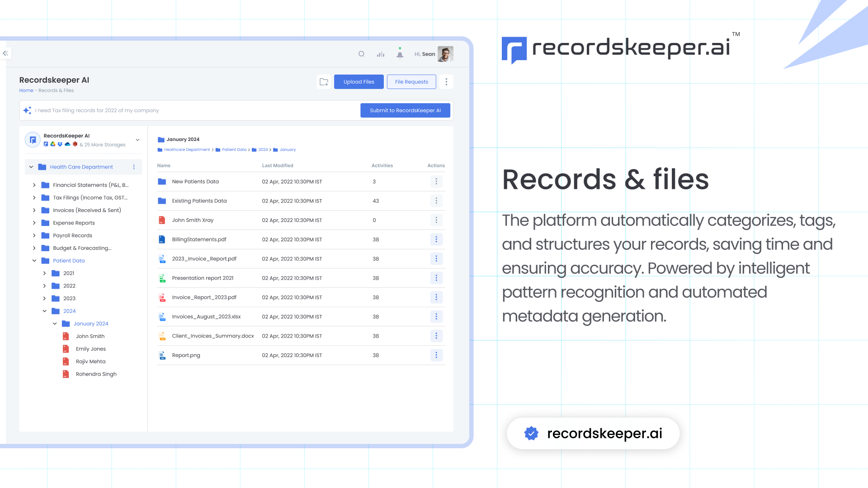This screenshot has height=488, width=868.
Task: Expand the 2023 folder
Action: coord(44,298)
